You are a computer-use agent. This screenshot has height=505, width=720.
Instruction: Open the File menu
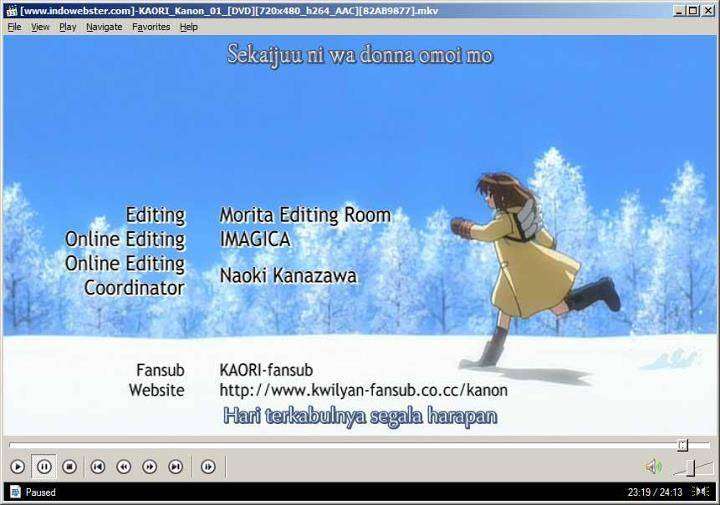pos(14,27)
